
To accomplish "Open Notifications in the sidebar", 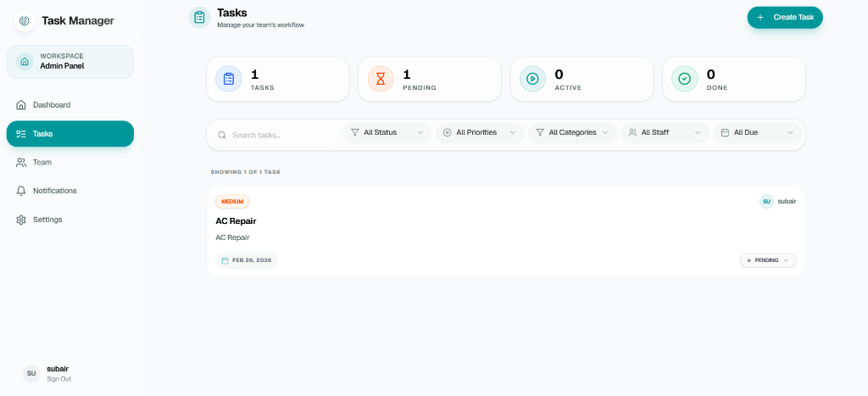I will tap(54, 191).
